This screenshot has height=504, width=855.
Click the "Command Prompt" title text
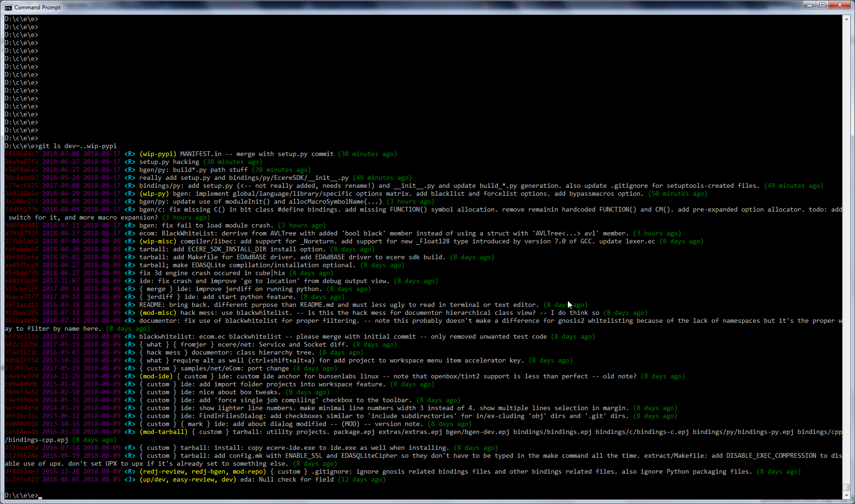37,7
